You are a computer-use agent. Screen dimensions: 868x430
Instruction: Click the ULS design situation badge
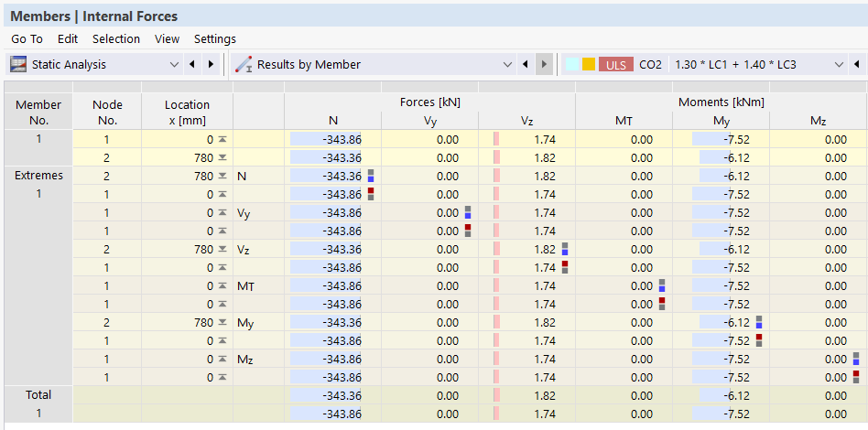point(615,64)
